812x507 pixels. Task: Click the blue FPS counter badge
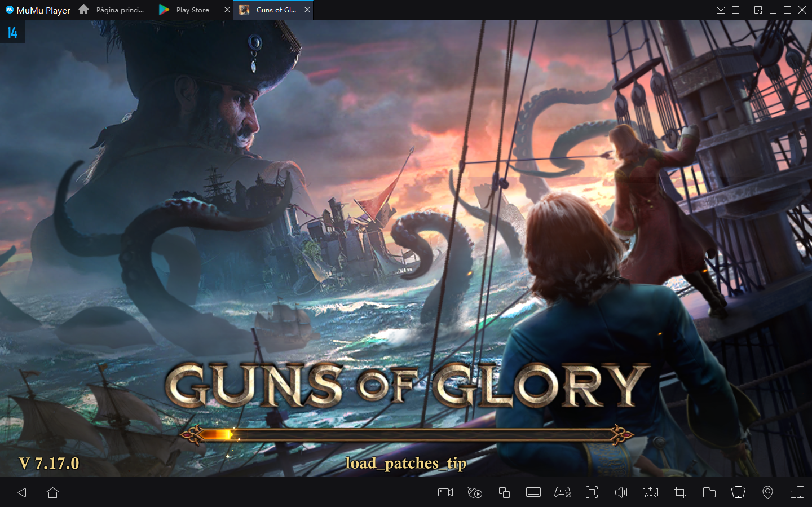coord(12,32)
